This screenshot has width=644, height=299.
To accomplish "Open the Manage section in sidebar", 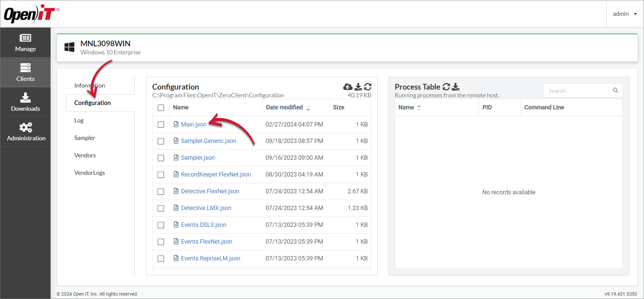I will click(x=25, y=43).
